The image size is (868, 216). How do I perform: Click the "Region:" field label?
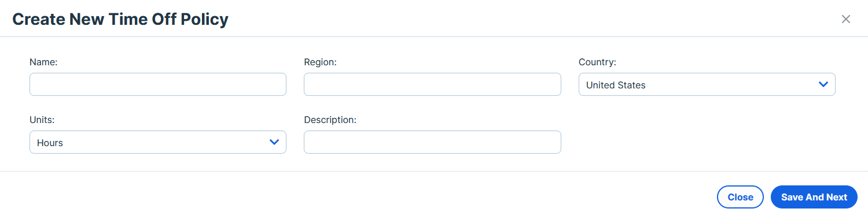coord(320,62)
